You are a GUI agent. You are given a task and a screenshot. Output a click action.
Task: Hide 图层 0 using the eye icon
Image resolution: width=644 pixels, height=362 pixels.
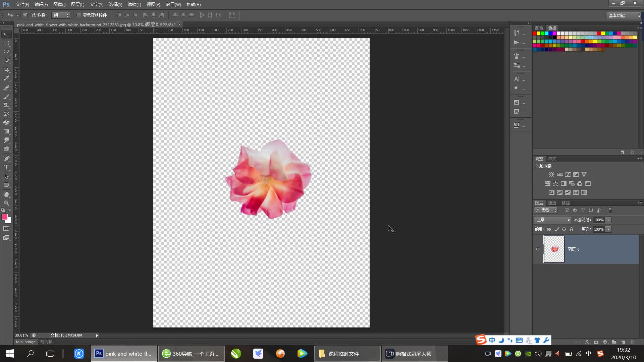point(538,249)
